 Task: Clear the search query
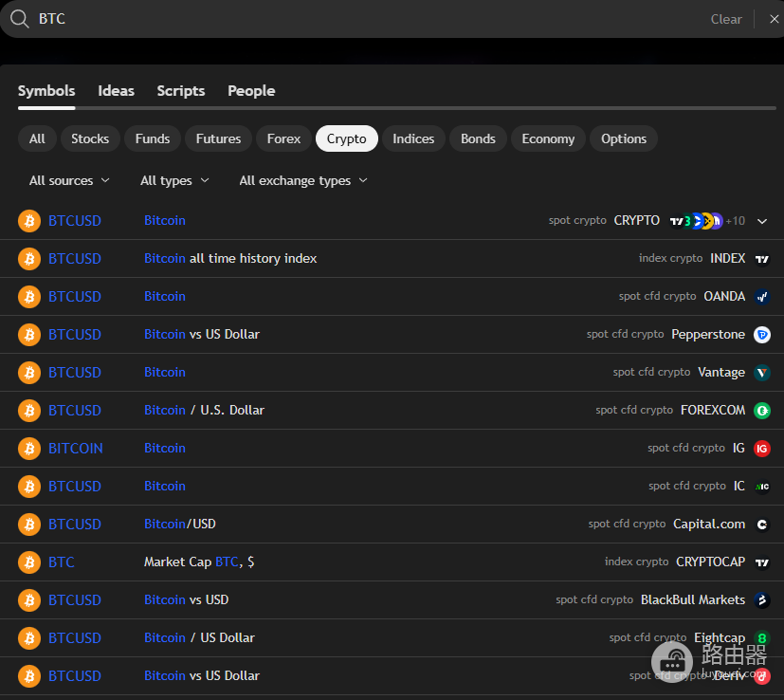click(x=726, y=20)
